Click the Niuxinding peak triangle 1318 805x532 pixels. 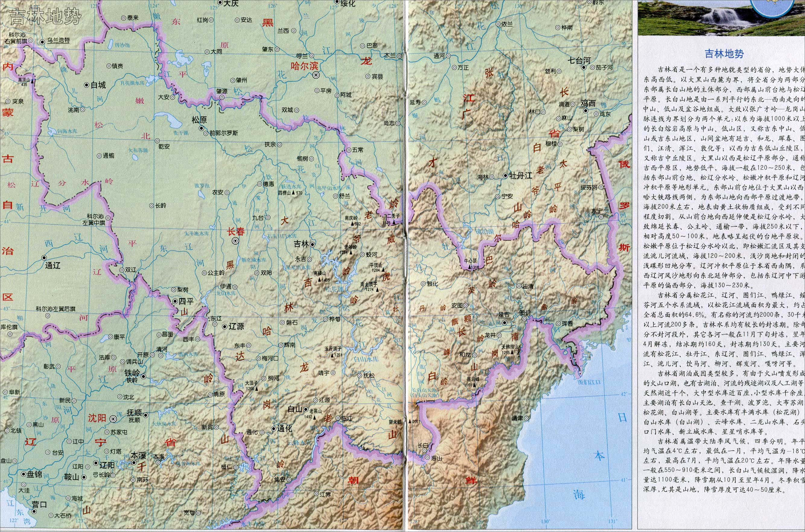[470, 267]
